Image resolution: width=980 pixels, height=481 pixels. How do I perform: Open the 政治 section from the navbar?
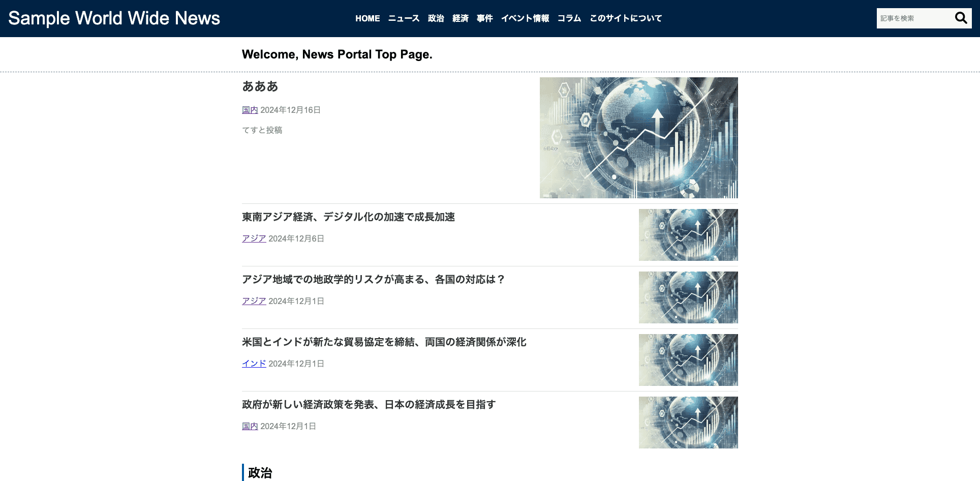[x=436, y=18]
